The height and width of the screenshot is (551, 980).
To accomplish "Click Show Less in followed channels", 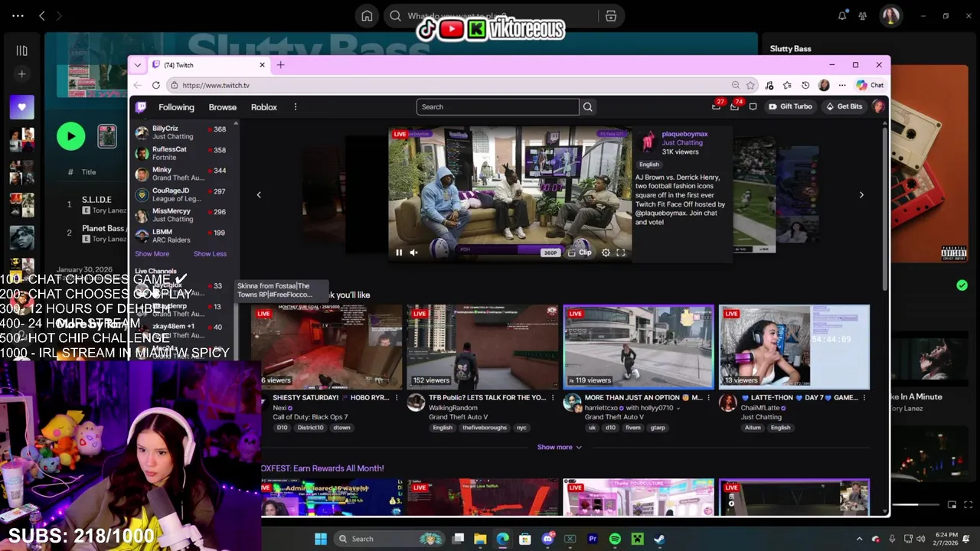I will [210, 254].
